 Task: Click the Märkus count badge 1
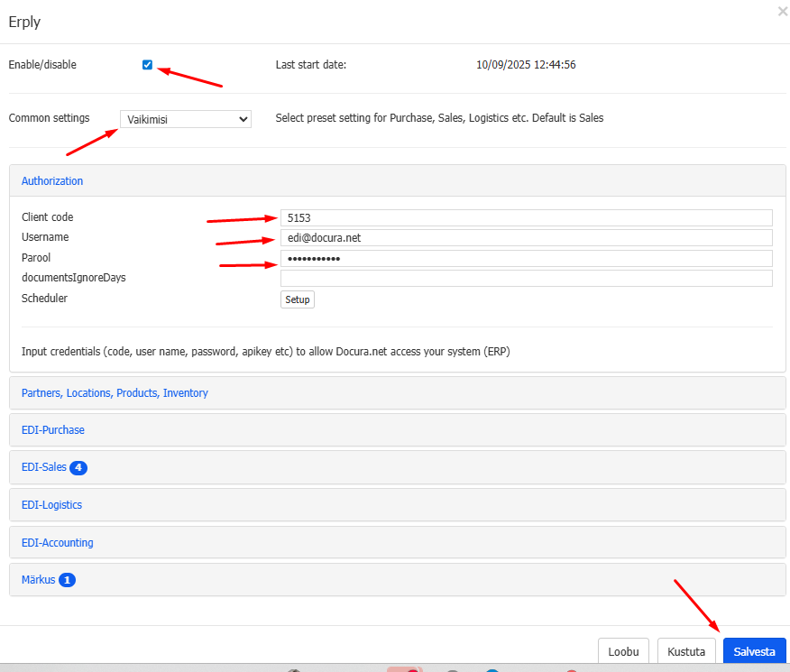67,580
